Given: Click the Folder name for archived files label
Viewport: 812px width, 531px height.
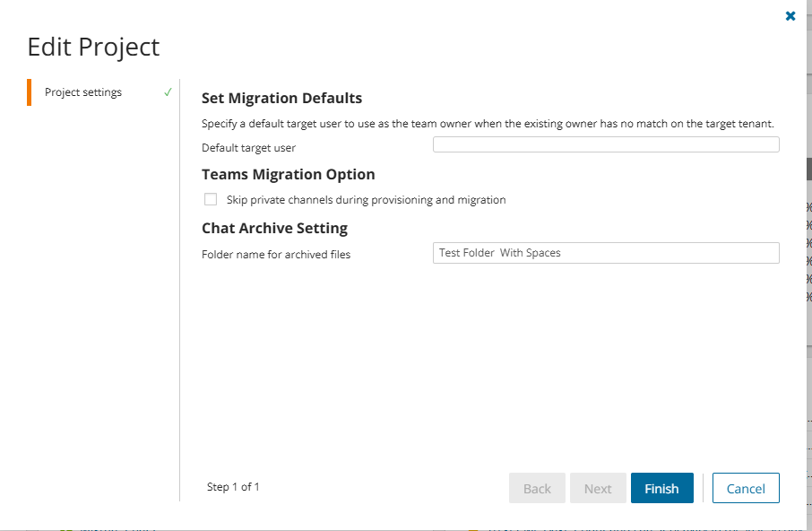Looking at the screenshot, I should (276, 255).
